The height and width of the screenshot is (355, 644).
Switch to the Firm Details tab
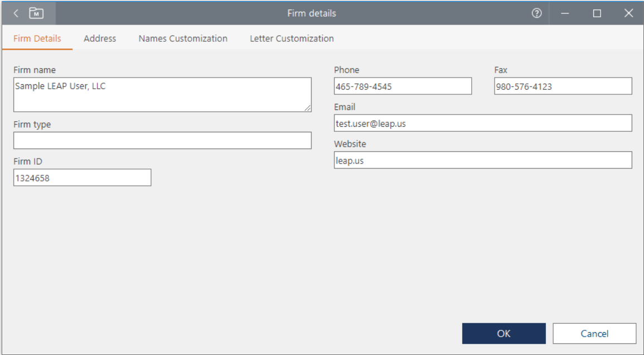pyautogui.click(x=37, y=39)
